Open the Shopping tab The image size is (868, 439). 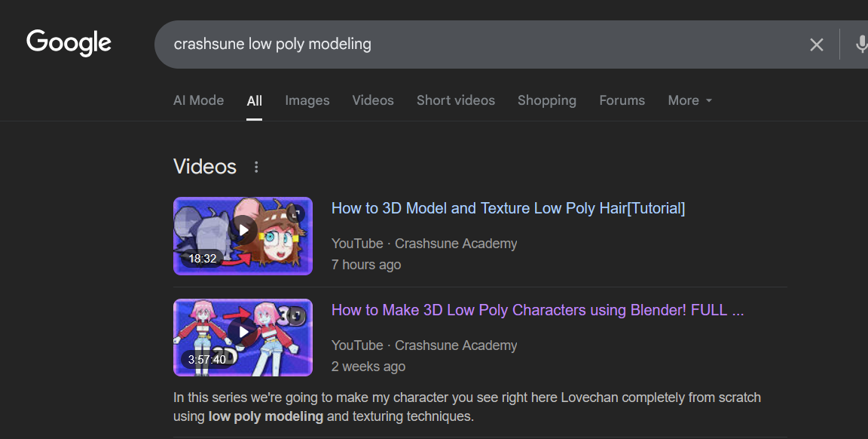547,100
